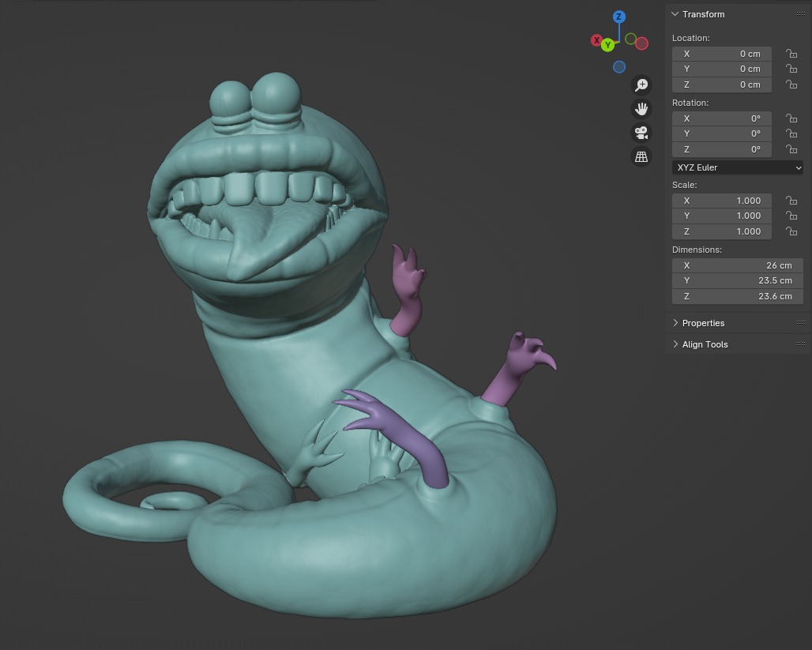Click the zoom magnifier viewport icon
This screenshot has height=650, width=812.
pos(641,85)
